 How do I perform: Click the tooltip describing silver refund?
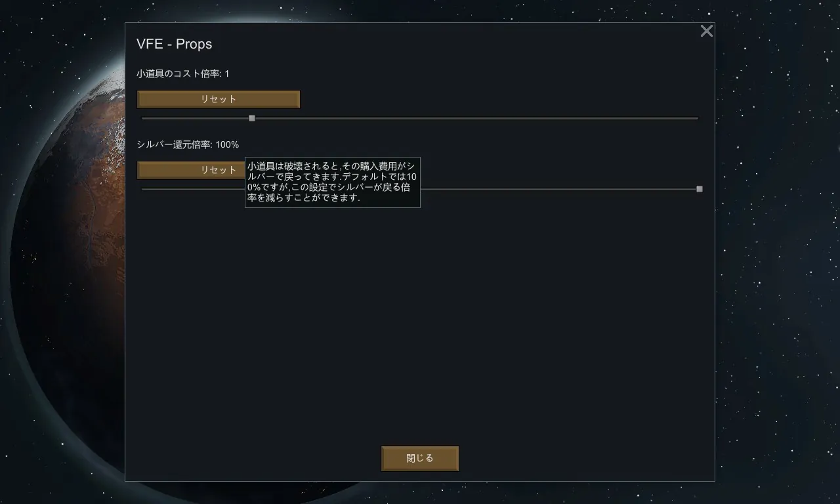(x=333, y=182)
